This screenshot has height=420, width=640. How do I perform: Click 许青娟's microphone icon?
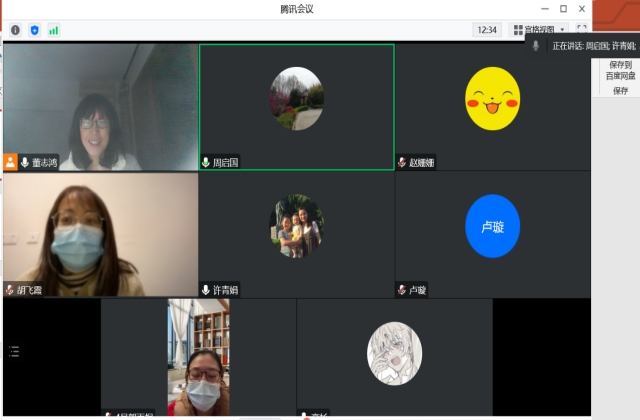point(207,290)
